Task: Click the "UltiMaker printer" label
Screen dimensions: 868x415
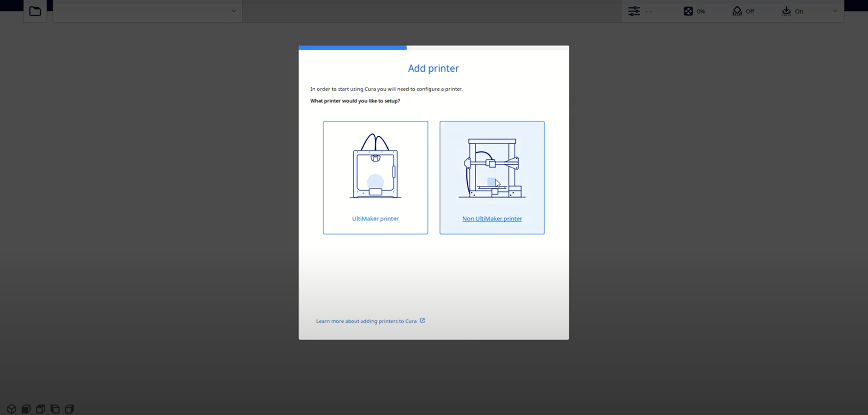Action: tap(375, 219)
